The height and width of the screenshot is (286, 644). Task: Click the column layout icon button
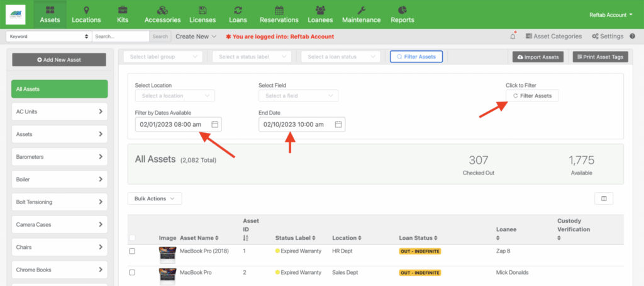[604, 198]
